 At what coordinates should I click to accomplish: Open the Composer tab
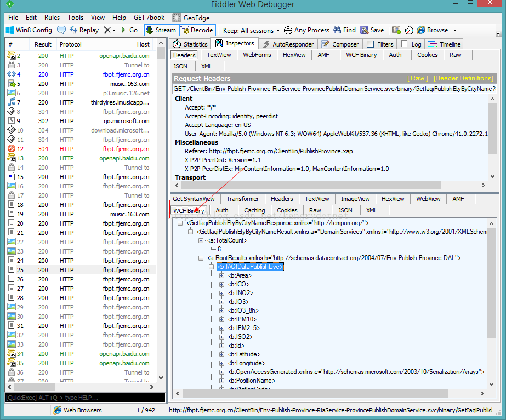340,44
